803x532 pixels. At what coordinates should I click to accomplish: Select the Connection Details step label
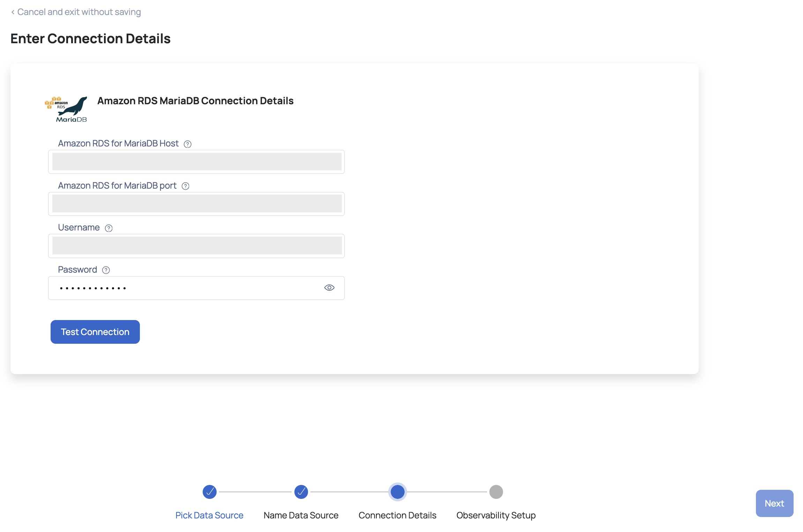[397, 515]
